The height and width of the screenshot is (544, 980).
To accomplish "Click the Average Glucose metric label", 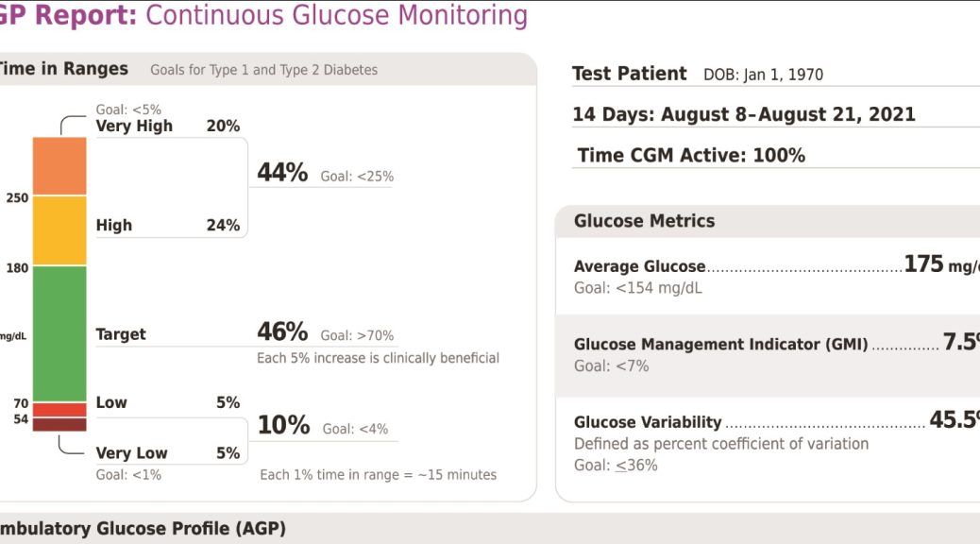I will (x=639, y=266).
